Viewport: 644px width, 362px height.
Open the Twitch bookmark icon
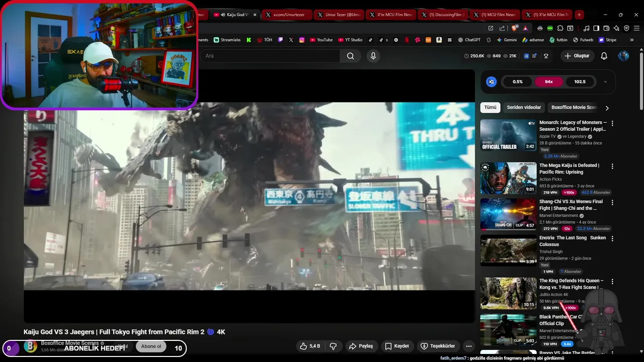(x=280, y=40)
